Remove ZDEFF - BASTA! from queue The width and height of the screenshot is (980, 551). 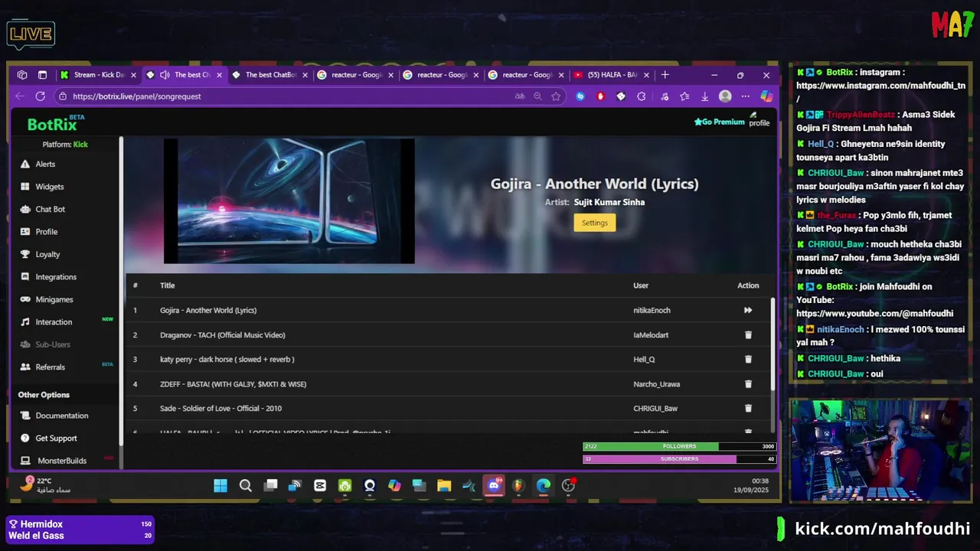click(748, 384)
